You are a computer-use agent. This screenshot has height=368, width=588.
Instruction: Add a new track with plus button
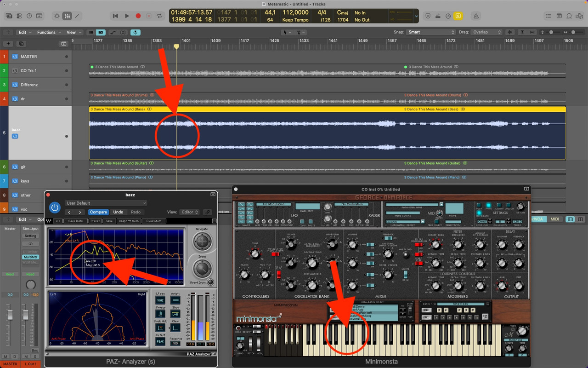pos(8,44)
